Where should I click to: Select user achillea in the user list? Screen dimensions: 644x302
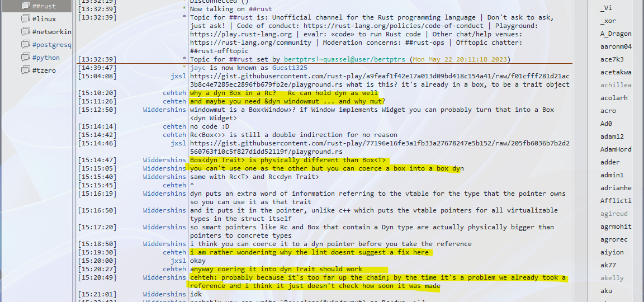coord(615,85)
